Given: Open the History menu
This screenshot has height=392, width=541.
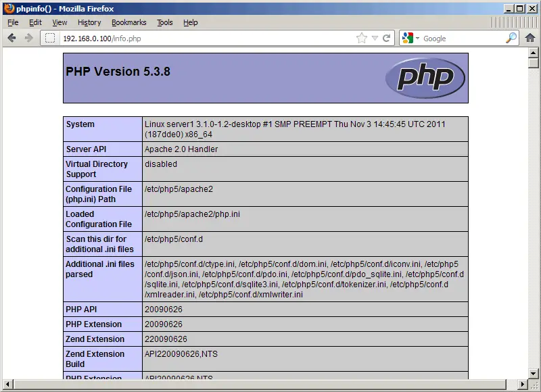Looking at the screenshot, I should point(89,22).
